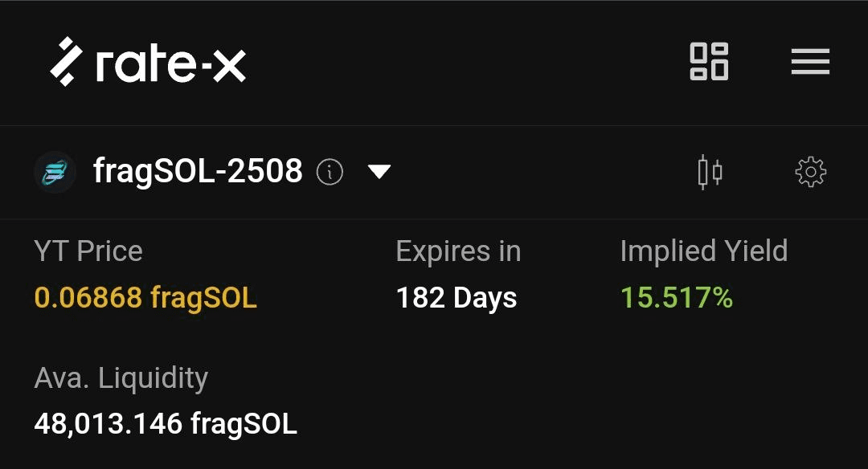
Task: Click the rate-x slashed logo mark
Action: tap(67, 61)
